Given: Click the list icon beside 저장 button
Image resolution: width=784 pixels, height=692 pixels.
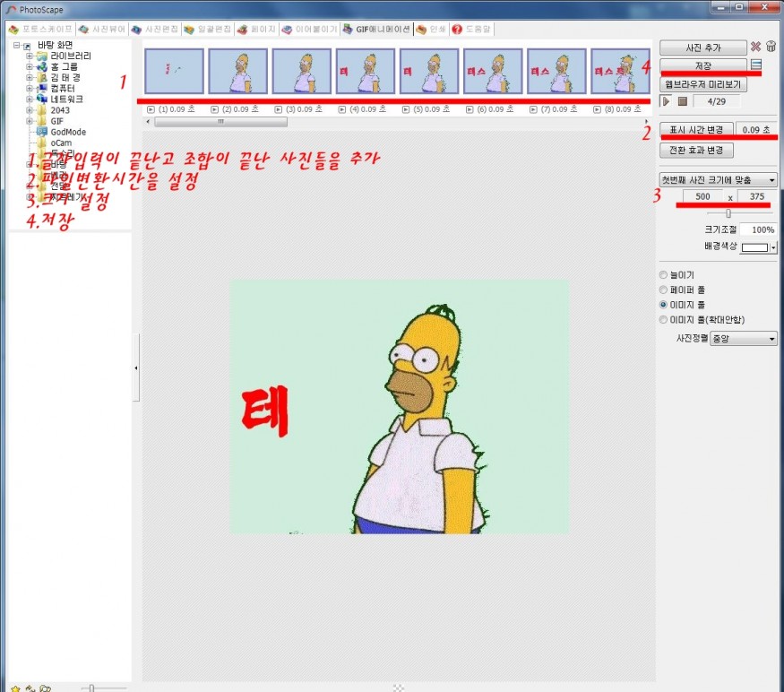Looking at the screenshot, I should click(756, 65).
